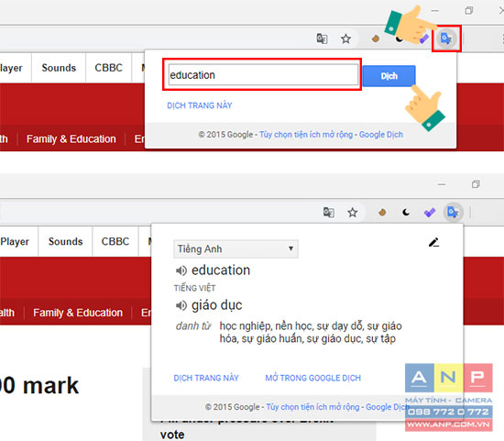Select the lower CBBC tab
The width and height of the screenshot is (504, 441).
point(115,241)
